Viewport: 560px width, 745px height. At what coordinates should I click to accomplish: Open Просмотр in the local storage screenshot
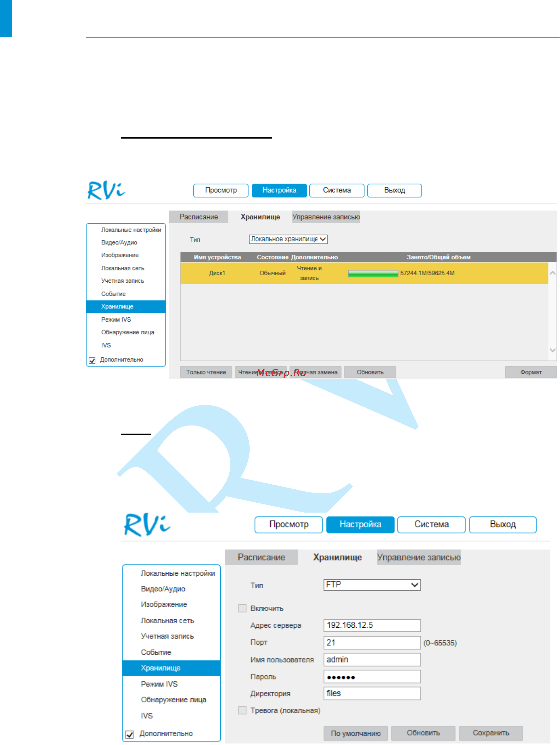point(221,190)
